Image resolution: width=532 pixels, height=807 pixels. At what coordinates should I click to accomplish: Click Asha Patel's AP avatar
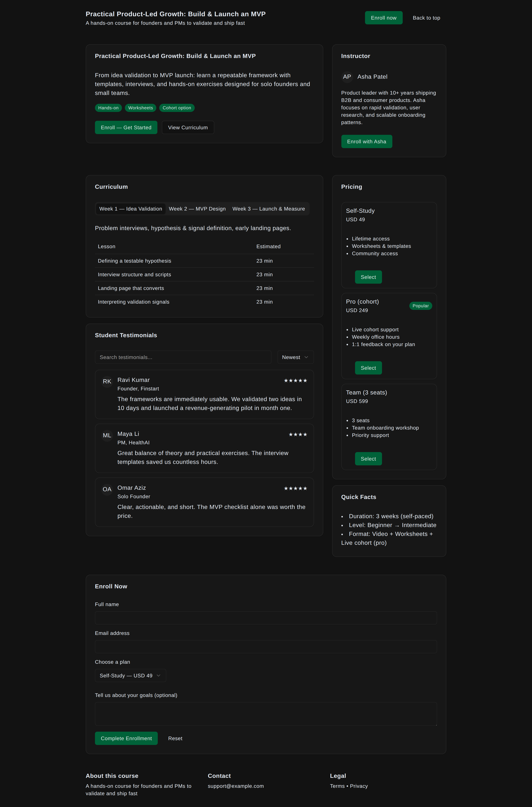(x=347, y=77)
